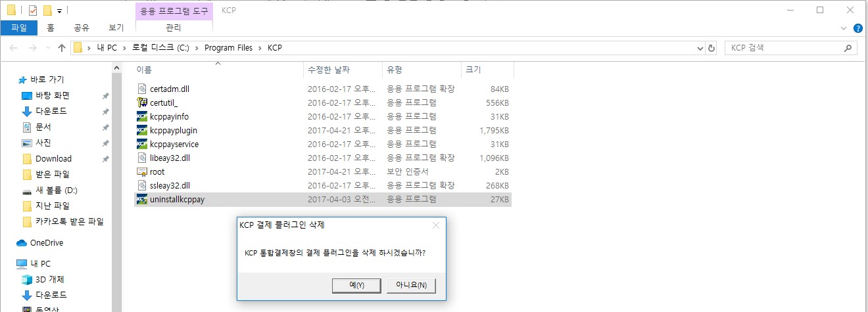The height and width of the screenshot is (312, 868).
Task: Click 1,795KB size value
Action: 494,131
